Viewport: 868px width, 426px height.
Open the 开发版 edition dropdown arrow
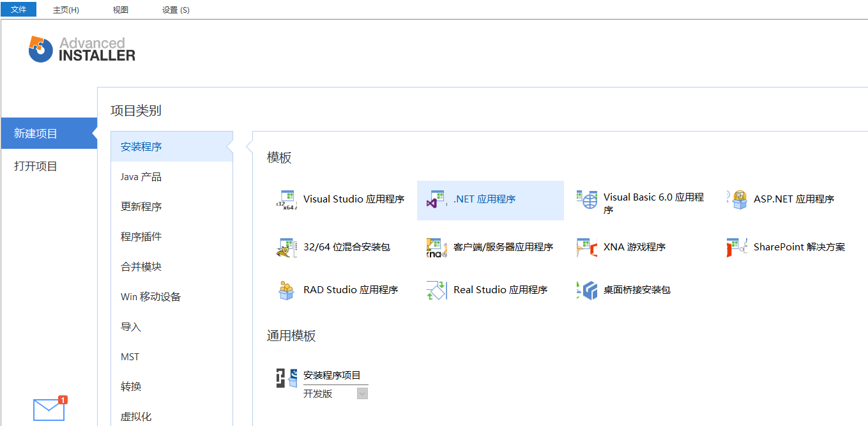[x=362, y=393]
